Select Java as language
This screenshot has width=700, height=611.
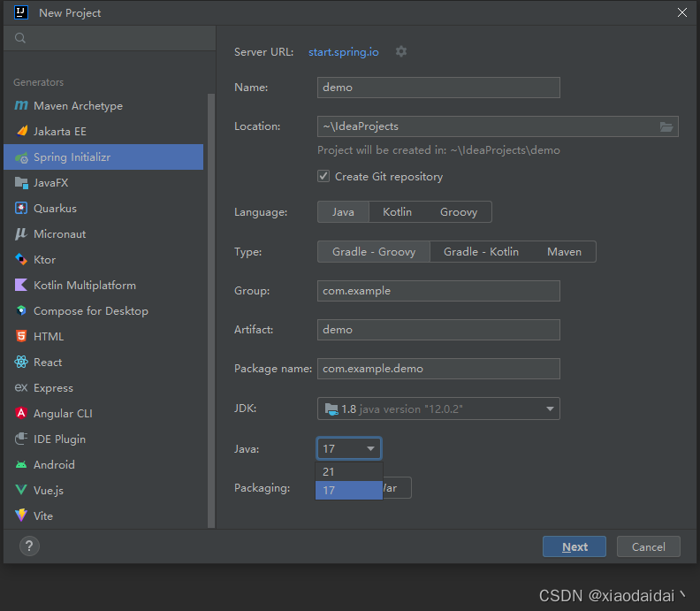(343, 211)
